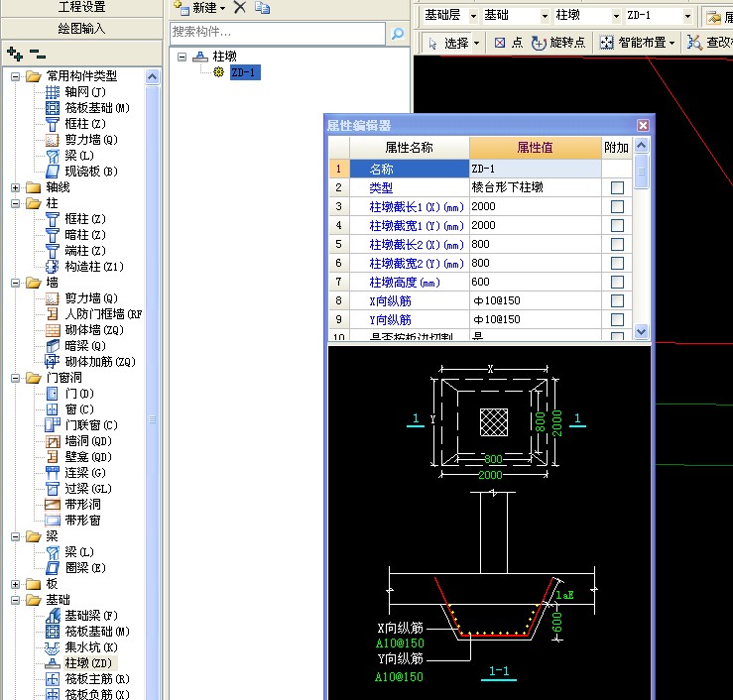Click the 带形洞 icon
Viewport: 733px width, 700px height.
(x=53, y=505)
